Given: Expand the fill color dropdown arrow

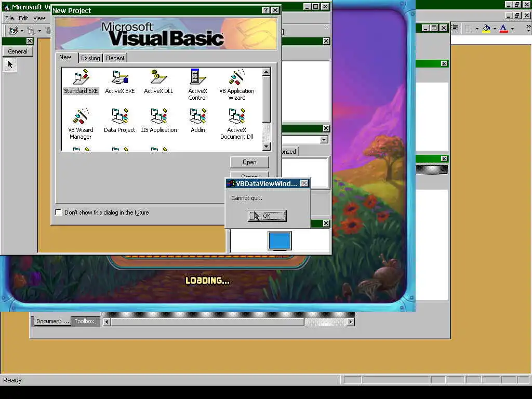Looking at the screenshot, I should (x=495, y=29).
